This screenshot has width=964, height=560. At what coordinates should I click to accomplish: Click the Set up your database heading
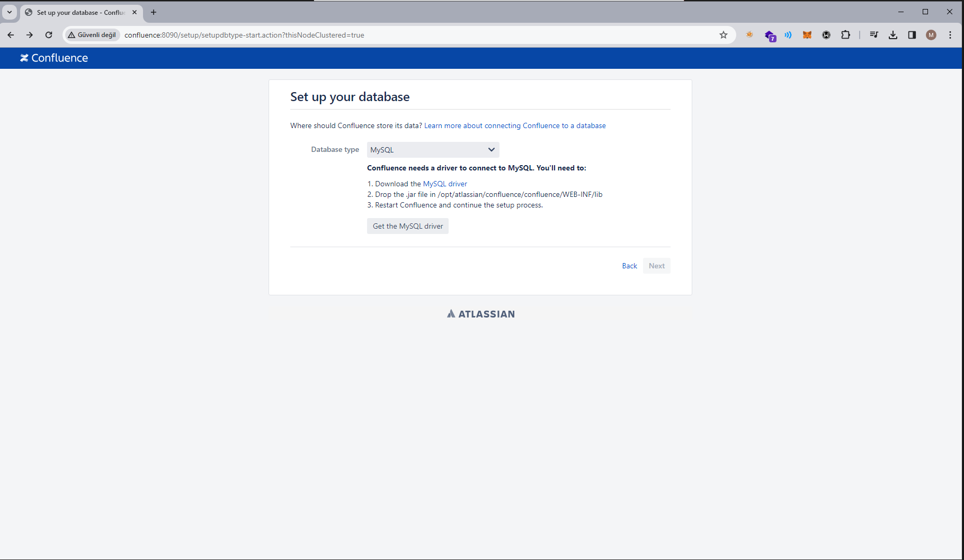[350, 97]
